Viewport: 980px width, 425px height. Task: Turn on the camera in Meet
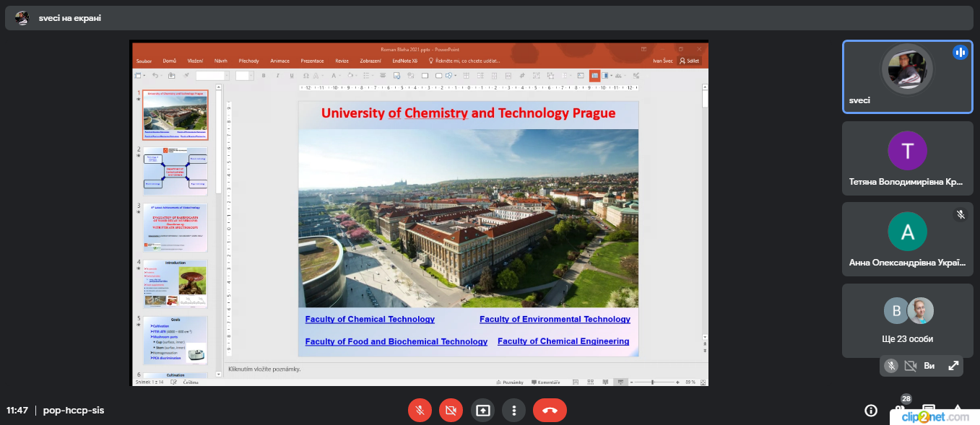click(x=451, y=411)
